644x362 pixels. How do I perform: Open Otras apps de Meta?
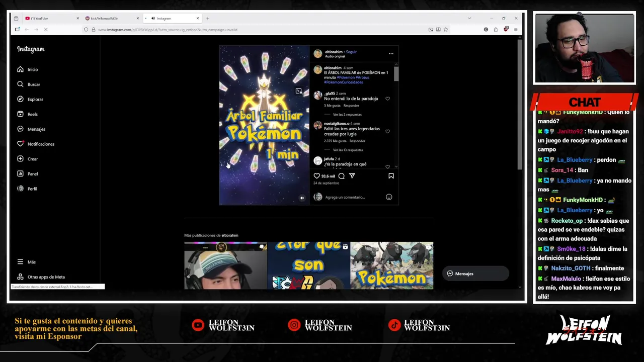point(41,277)
